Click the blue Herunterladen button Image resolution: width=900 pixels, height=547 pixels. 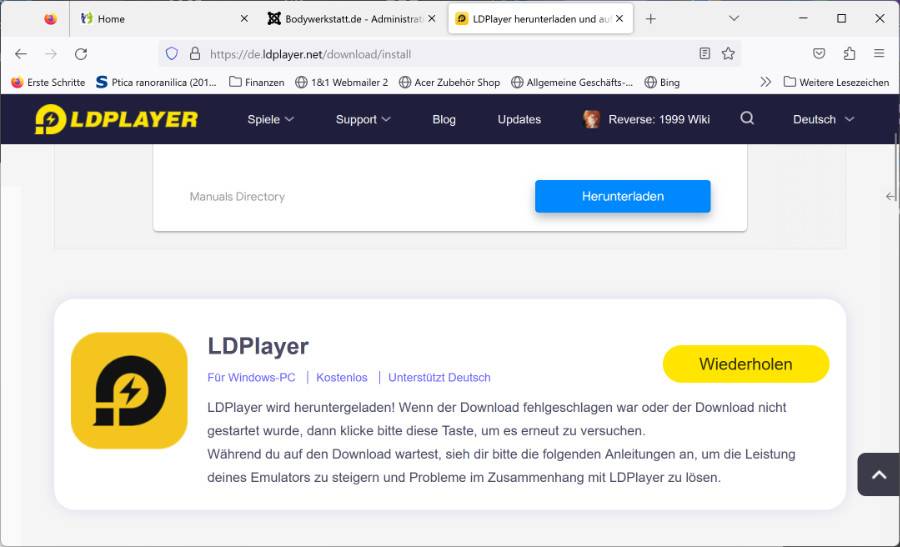pos(623,196)
